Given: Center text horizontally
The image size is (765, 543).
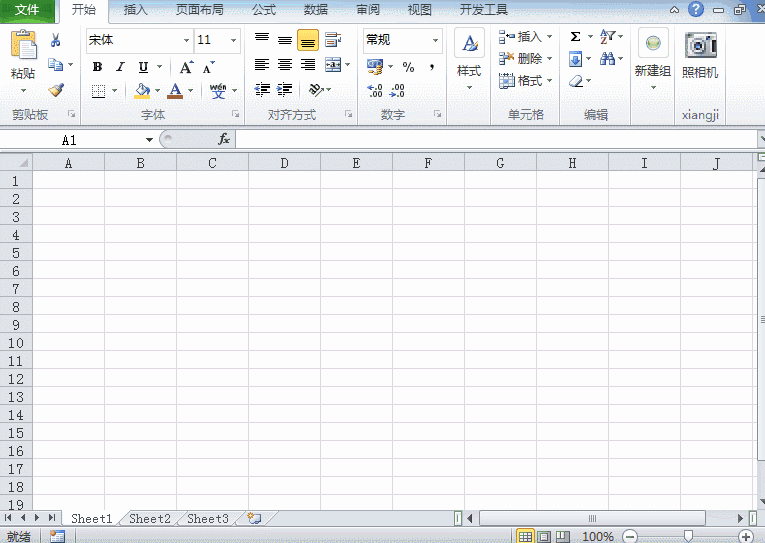Looking at the screenshot, I should (285, 64).
